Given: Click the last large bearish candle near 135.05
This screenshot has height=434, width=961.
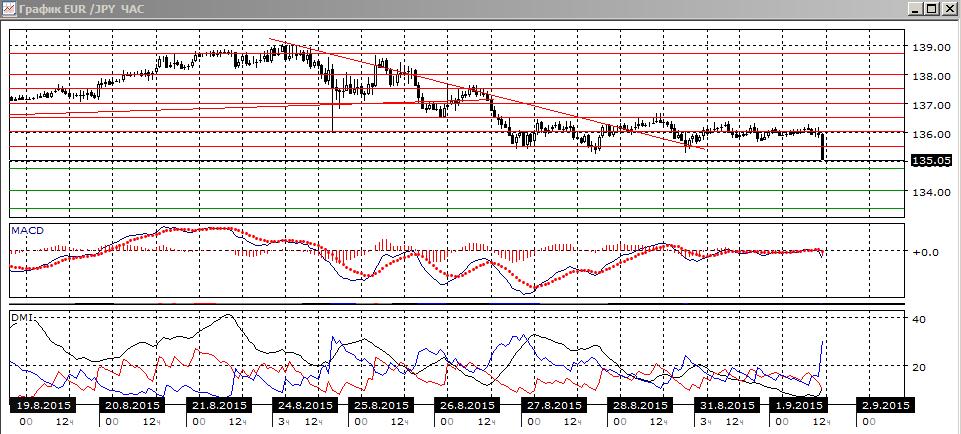Looking at the screenshot, I should click(822, 147).
